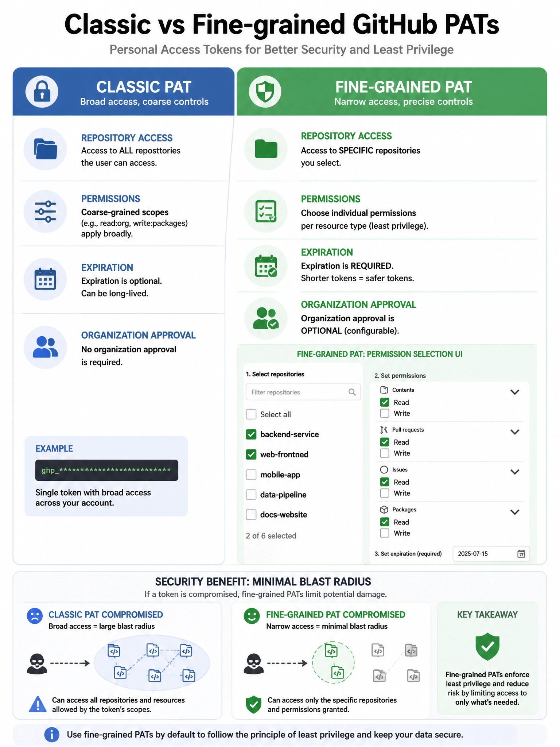The height and width of the screenshot is (747, 560).
Task: Open the calendar picker beside 2025-07-15
Action: tap(521, 554)
